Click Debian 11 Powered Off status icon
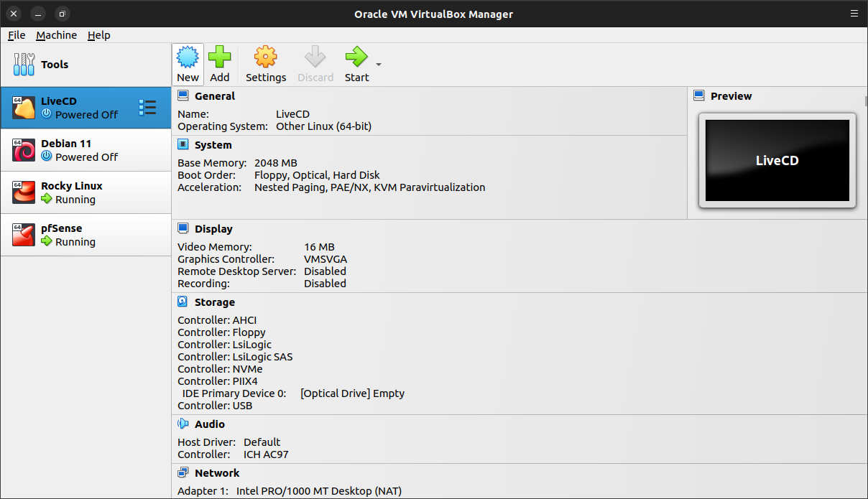 (x=47, y=157)
